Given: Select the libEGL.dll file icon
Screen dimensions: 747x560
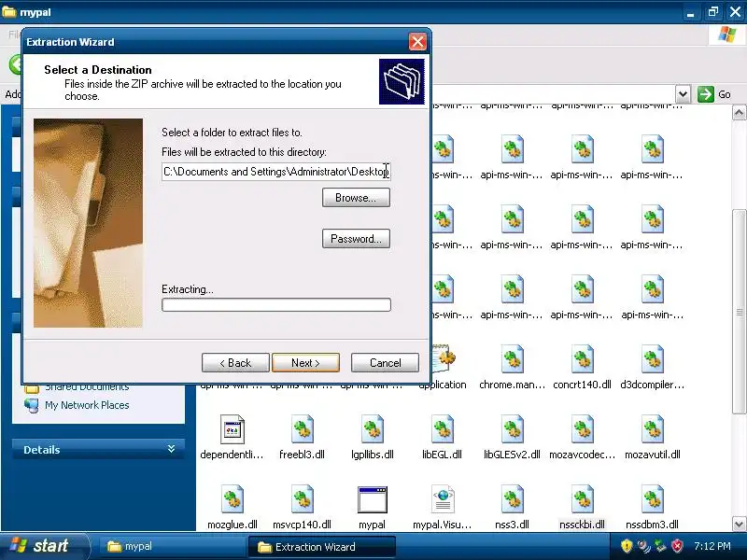Looking at the screenshot, I should tap(442, 429).
